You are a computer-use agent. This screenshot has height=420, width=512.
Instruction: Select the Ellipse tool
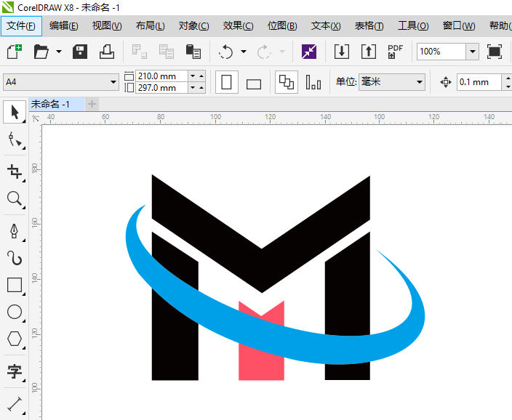coord(15,312)
